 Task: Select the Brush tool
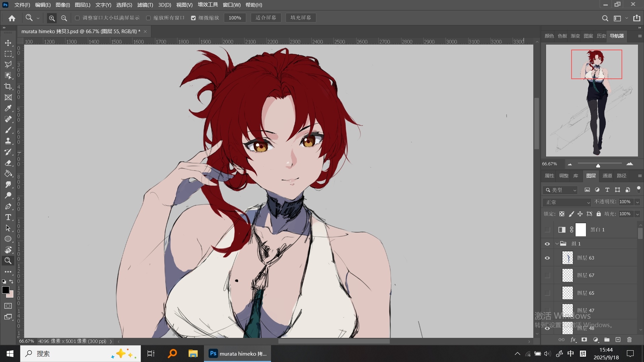click(8, 130)
